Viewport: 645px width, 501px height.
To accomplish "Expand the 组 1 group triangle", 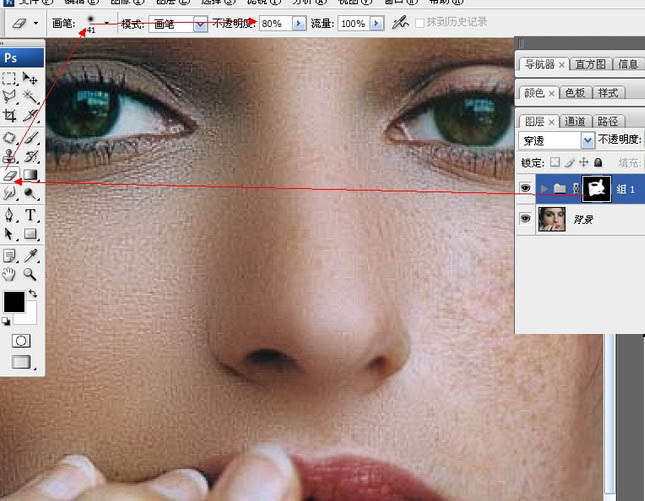I will (545, 188).
